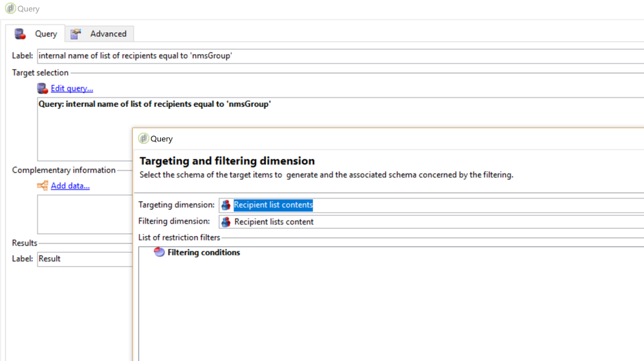
Task: Click the Add data link
Action: tap(70, 186)
